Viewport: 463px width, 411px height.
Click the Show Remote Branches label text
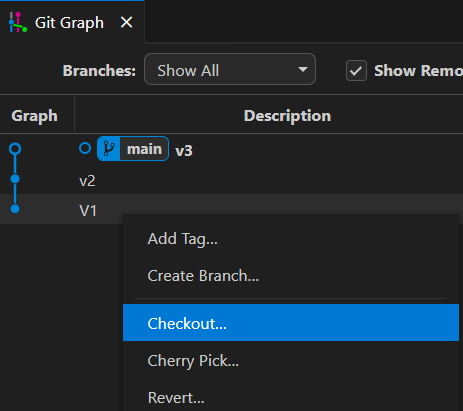pos(418,71)
